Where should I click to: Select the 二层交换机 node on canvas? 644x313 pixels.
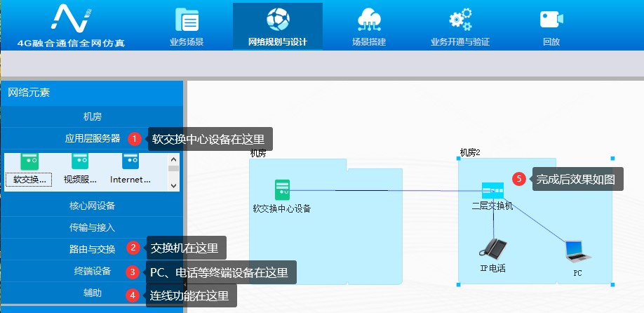click(x=492, y=191)
